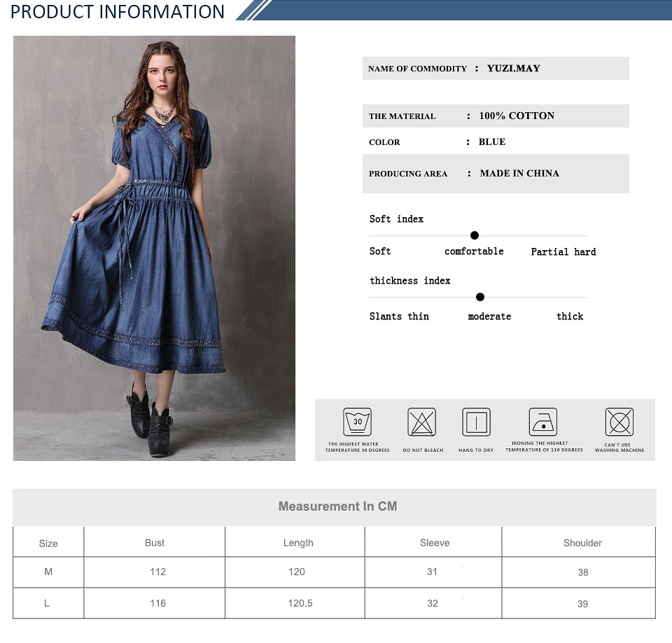This screenshot has height=643, width=672.
Task: Click the hang to dry icon
Action: click(x=476, y=422)
